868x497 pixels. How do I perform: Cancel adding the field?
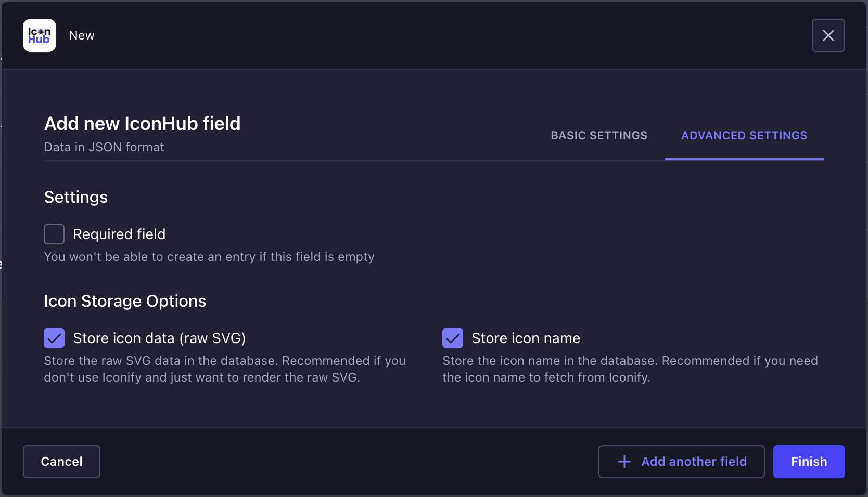tap(61, 462)
